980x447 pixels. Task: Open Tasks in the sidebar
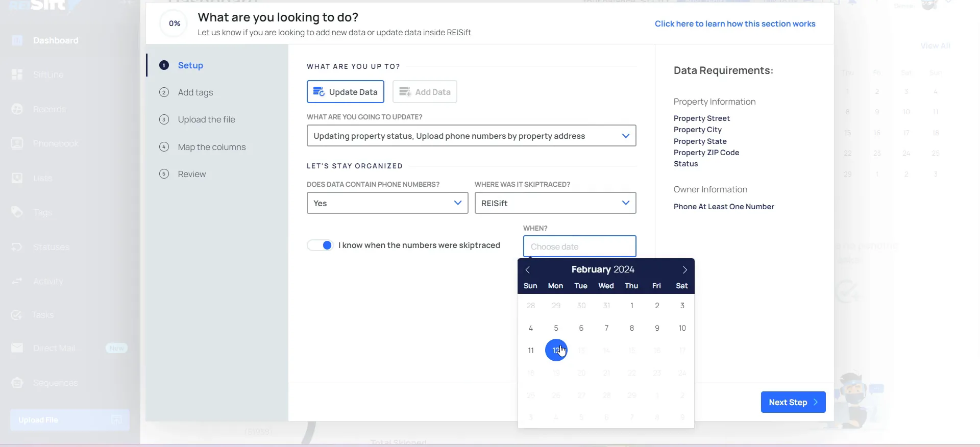click(42, 315)
